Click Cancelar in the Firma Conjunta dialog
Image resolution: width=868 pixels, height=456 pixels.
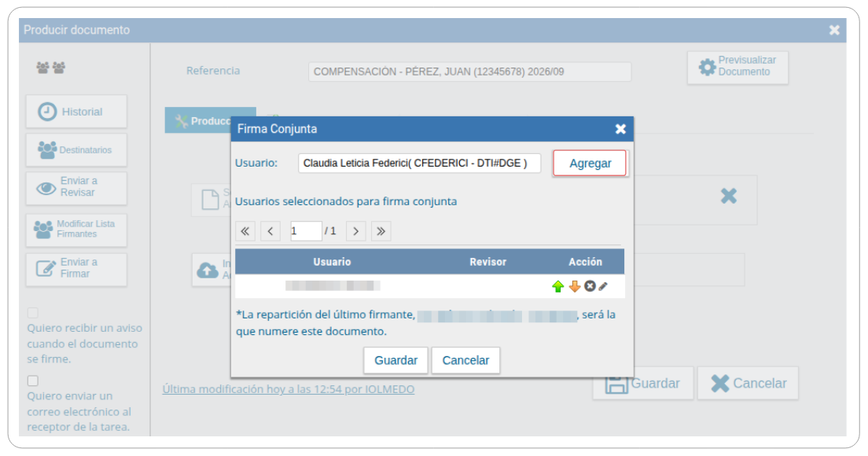click(x=465, y=360)
